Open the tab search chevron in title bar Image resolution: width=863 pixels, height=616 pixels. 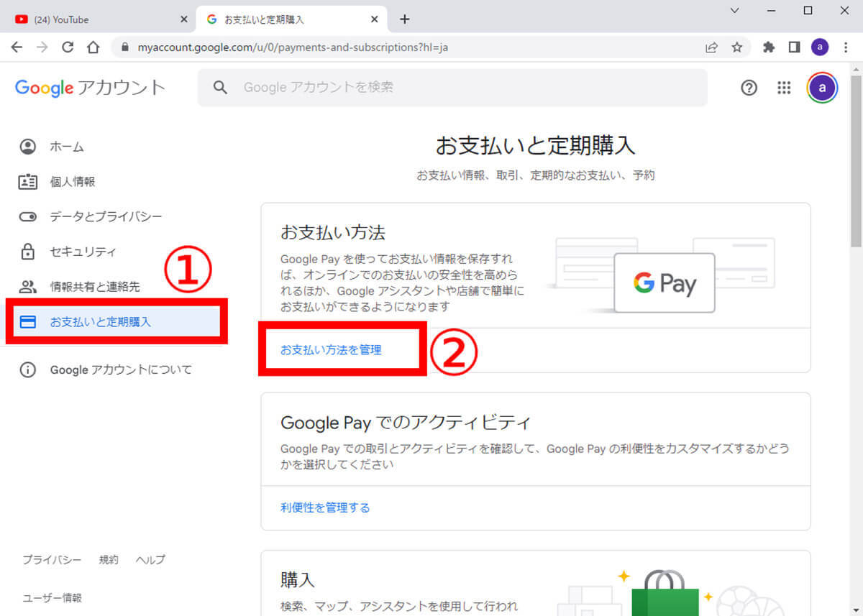[734, 11]
